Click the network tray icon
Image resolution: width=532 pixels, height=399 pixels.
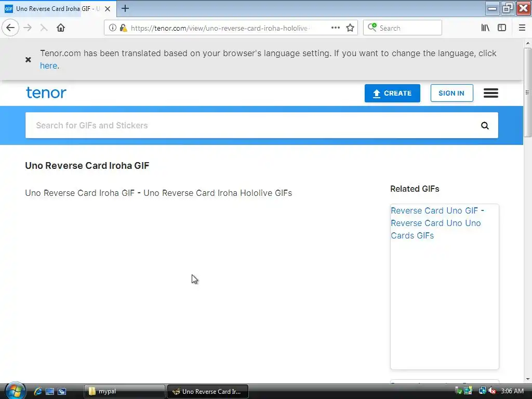482,391
